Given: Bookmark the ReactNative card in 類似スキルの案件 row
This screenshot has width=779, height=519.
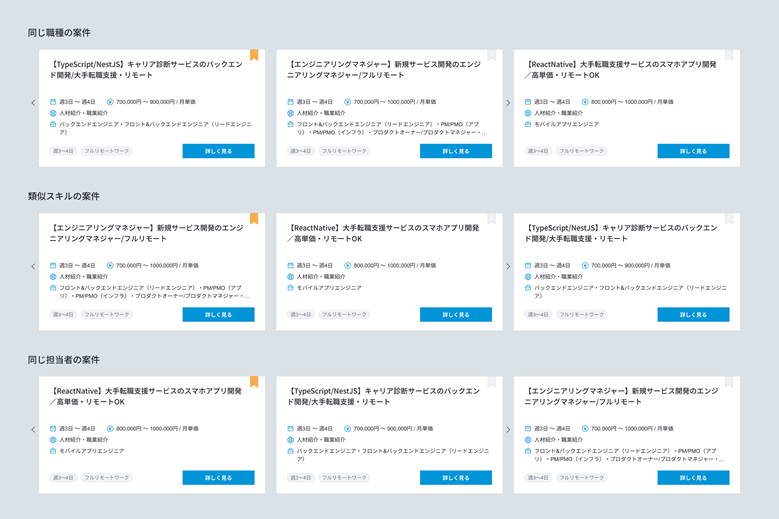Looking at the screenshot, I should pyautogui.click(x=491, y=219).
